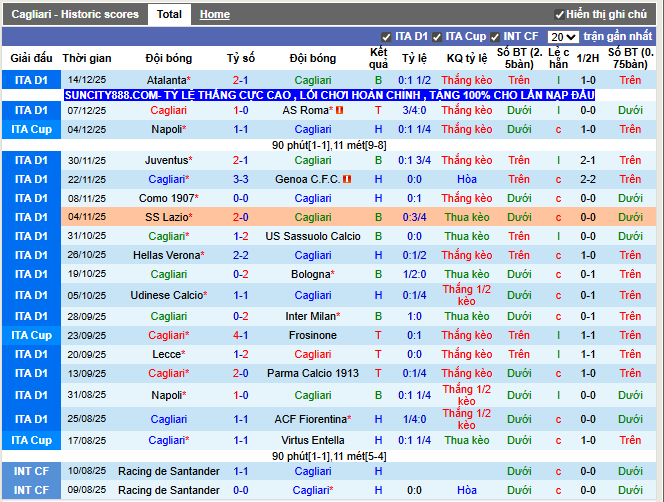
Task: Click Hòa result in the Genoa row
Action: tap(467, 179)
